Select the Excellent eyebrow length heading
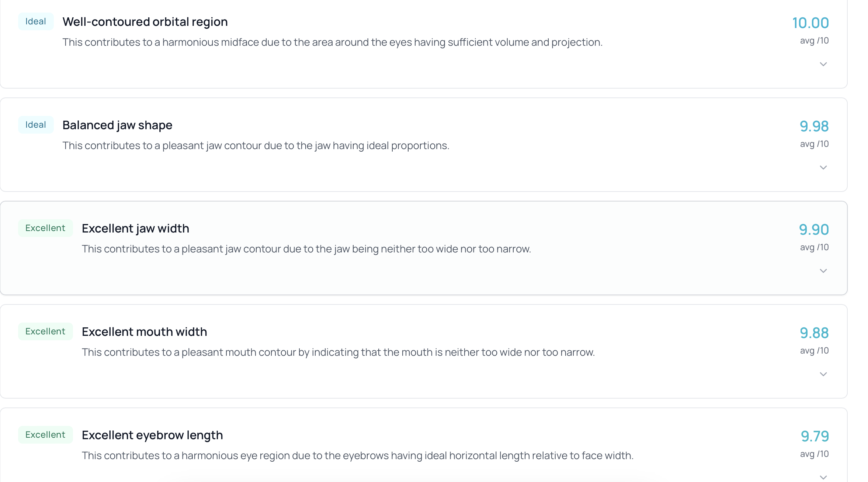 point(152,435)
